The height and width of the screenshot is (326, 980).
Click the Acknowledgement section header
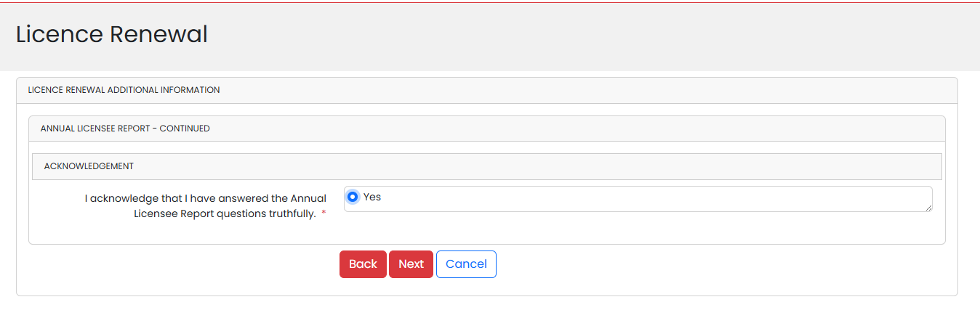coord(89,166)
